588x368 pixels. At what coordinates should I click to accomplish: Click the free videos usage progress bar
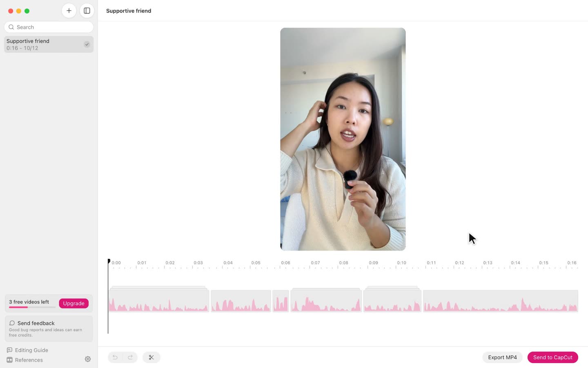point(32,307)
